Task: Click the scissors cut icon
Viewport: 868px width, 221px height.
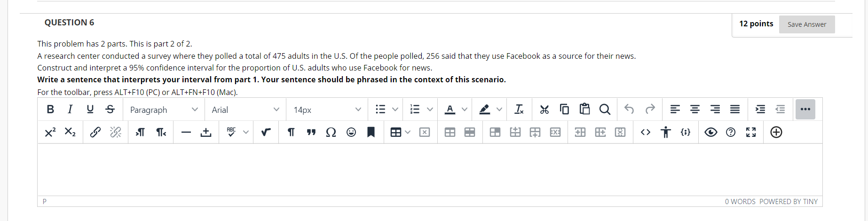Action: pyautogui.click(x=544, y=110)
